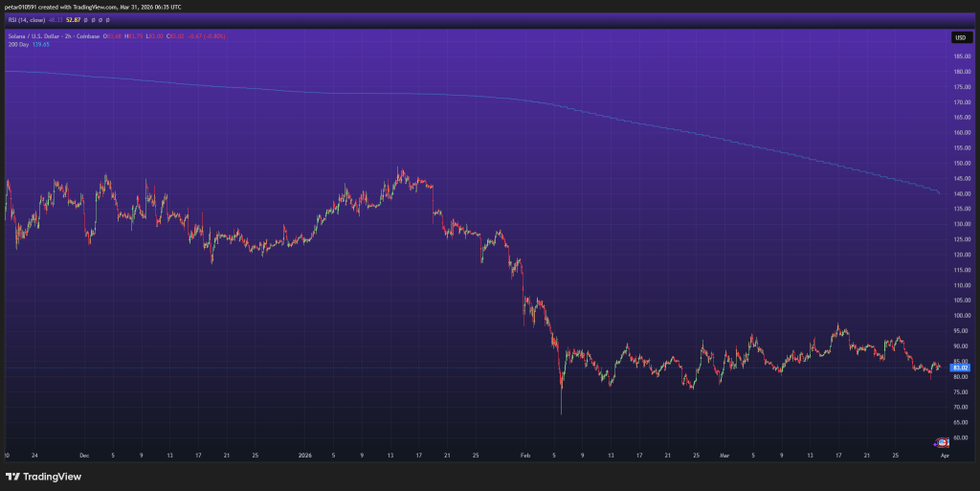Click the 150.00 price axis label

962,163
